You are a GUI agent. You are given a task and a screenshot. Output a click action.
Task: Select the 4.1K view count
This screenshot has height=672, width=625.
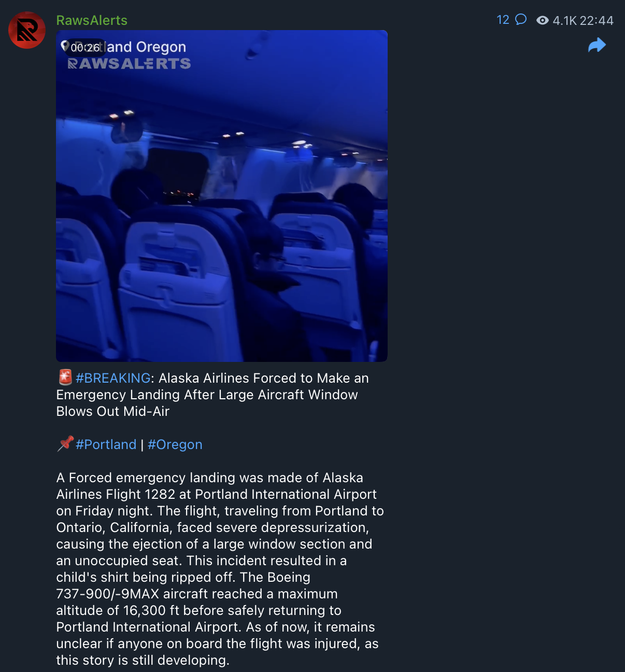tap(564, 21)
